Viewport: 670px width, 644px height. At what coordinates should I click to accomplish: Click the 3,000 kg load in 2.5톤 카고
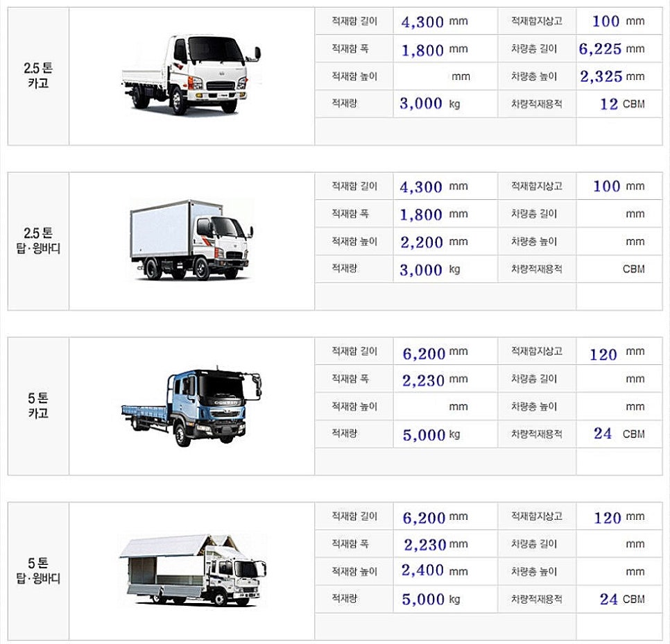point(430,103)
